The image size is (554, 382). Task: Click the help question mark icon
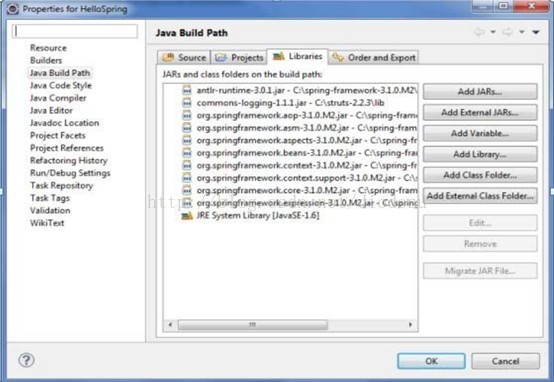pos(26,360)
